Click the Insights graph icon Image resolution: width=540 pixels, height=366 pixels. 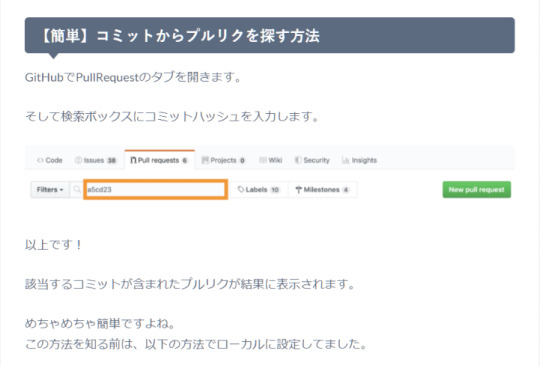click(345, 160)
